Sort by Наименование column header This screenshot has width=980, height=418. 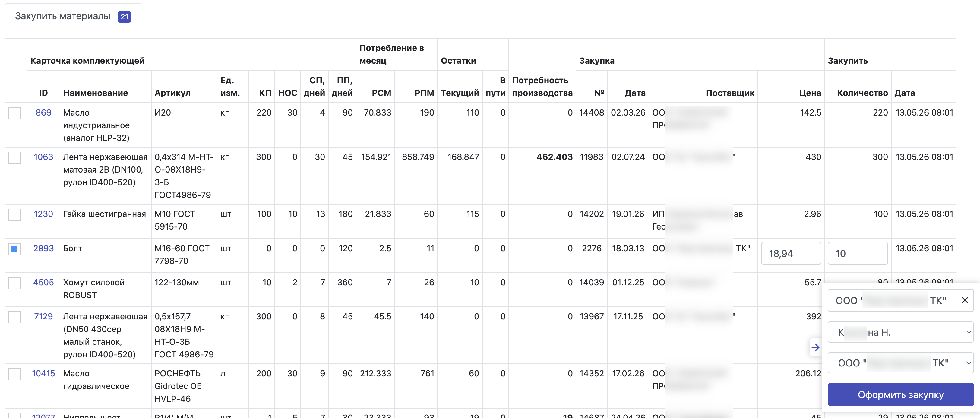[96, 93]
